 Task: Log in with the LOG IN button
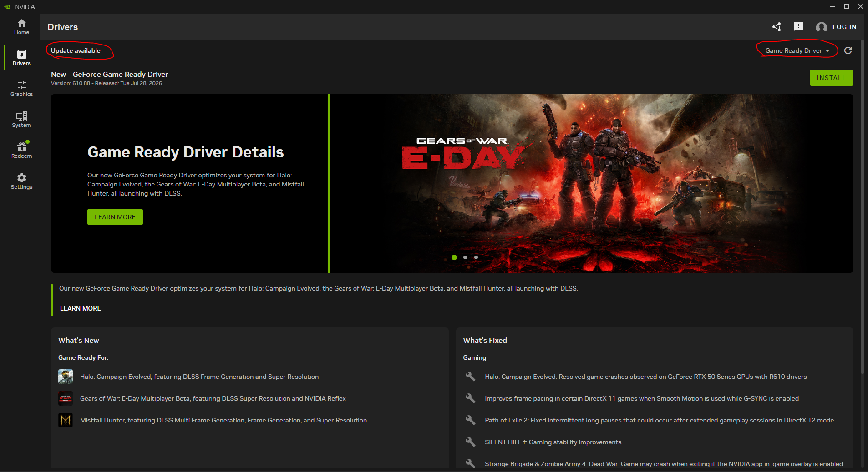(836, 27)
